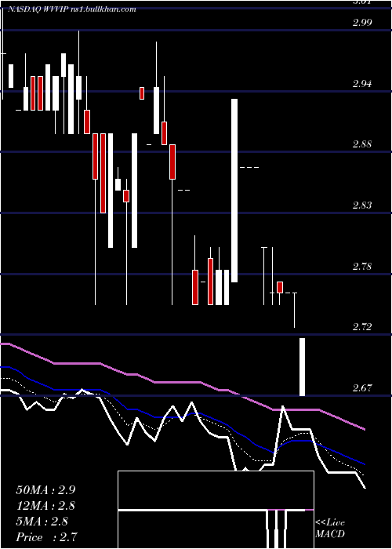Click the last white candle below 2.72

(302, 367)
